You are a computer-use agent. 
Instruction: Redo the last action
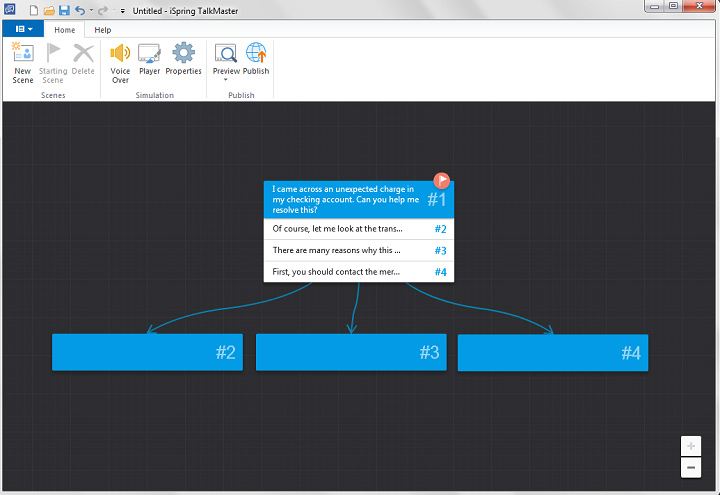(x=103, y=10)
